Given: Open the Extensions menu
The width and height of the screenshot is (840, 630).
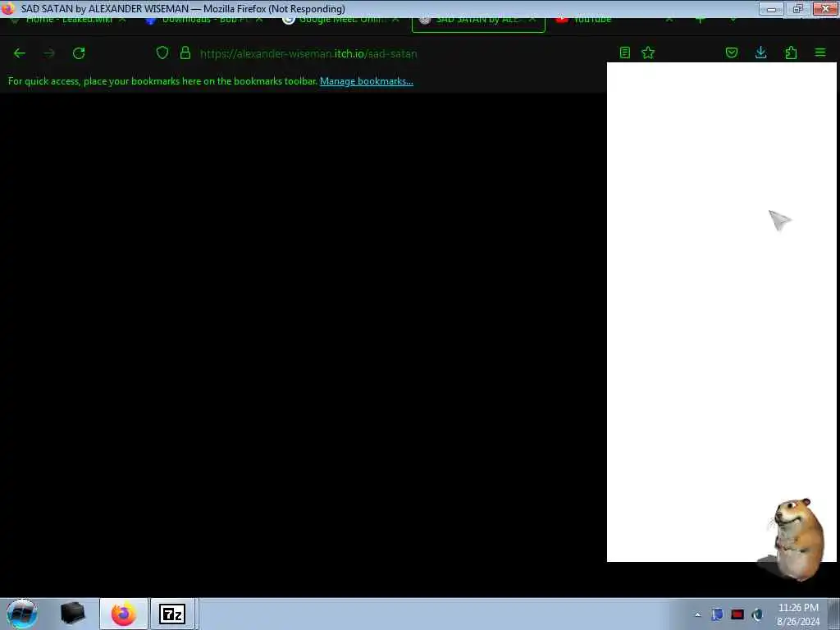Looking at the screenshot, I should click(x=791, y=52).
